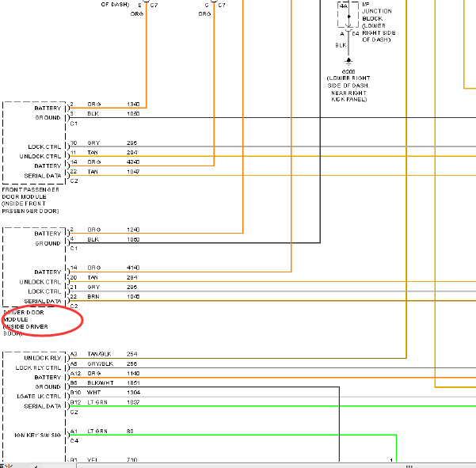Click circuit number 1304
This screenshot has height=468, width=476.
[x=133, y=393]
